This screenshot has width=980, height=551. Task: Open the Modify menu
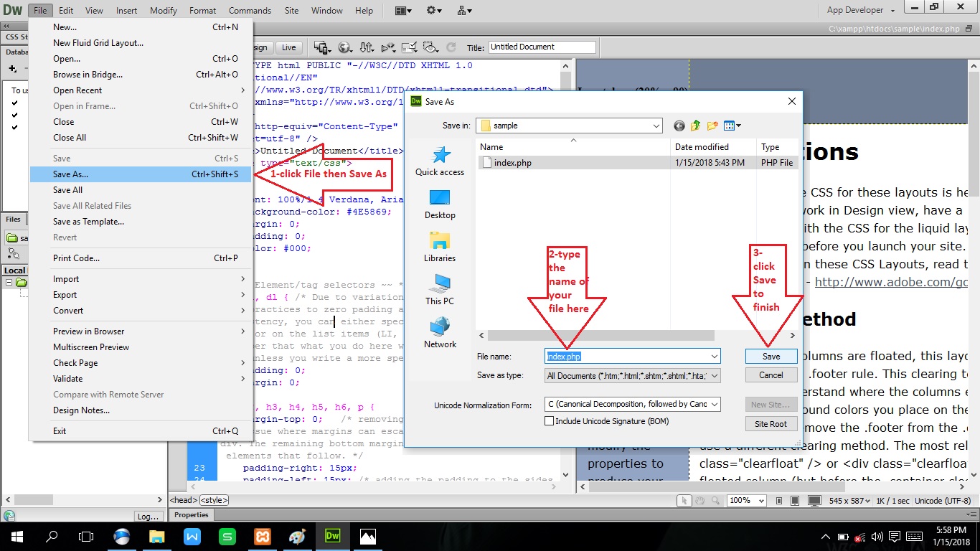163,10
